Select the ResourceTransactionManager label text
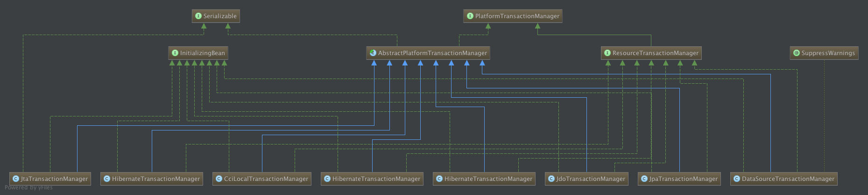 click(656, 53)
